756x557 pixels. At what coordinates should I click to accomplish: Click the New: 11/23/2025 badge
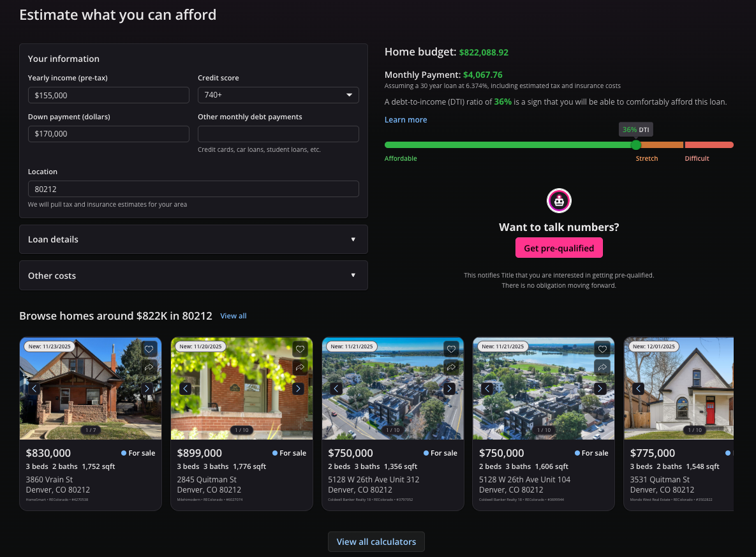click(x=49, y=346)
